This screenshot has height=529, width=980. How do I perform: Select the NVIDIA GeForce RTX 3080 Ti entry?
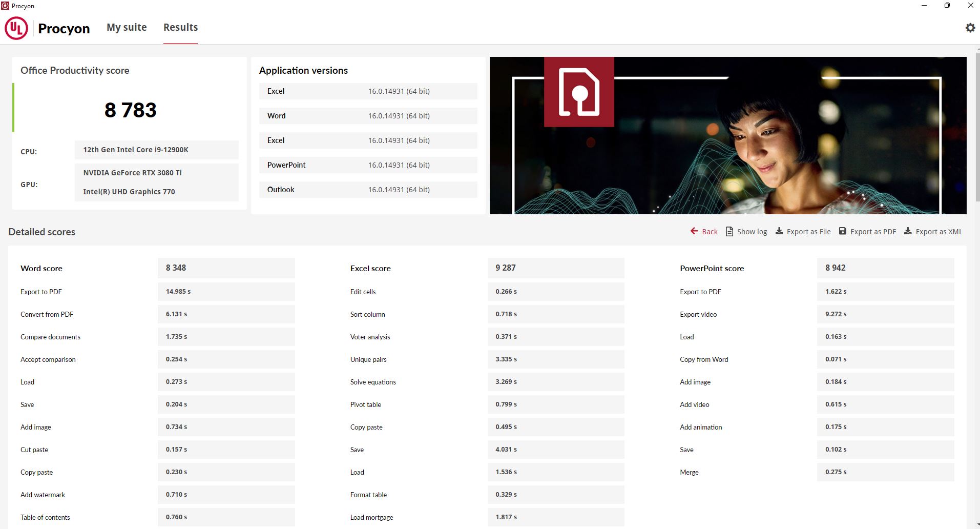(132, 173)
